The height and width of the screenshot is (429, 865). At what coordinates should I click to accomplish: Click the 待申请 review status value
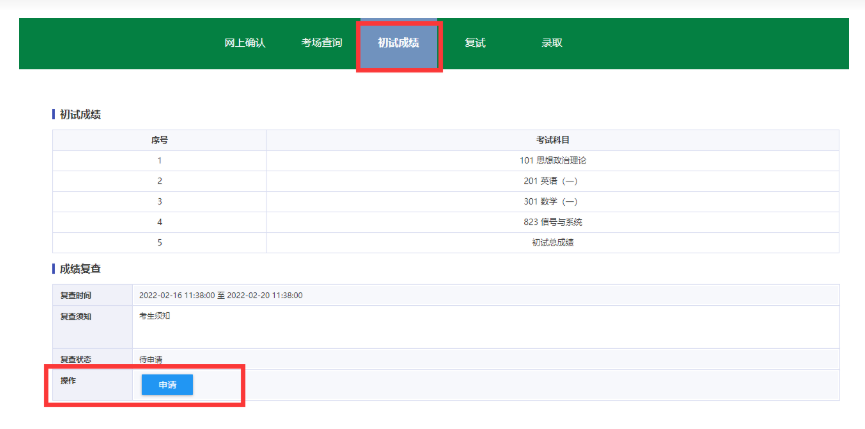click(151, 358)
